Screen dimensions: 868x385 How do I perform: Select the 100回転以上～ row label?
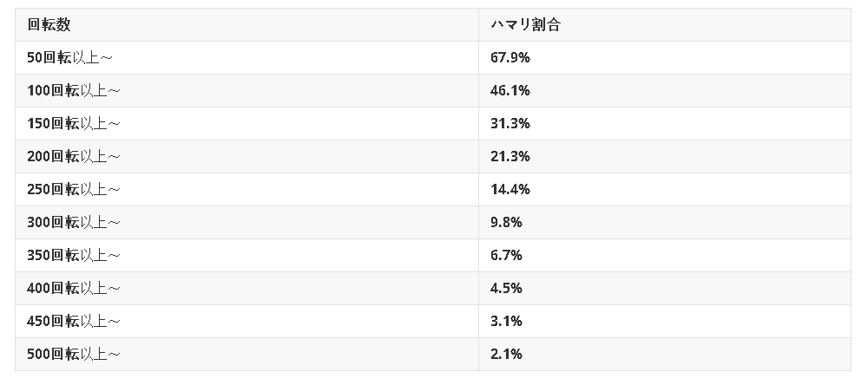76,90
